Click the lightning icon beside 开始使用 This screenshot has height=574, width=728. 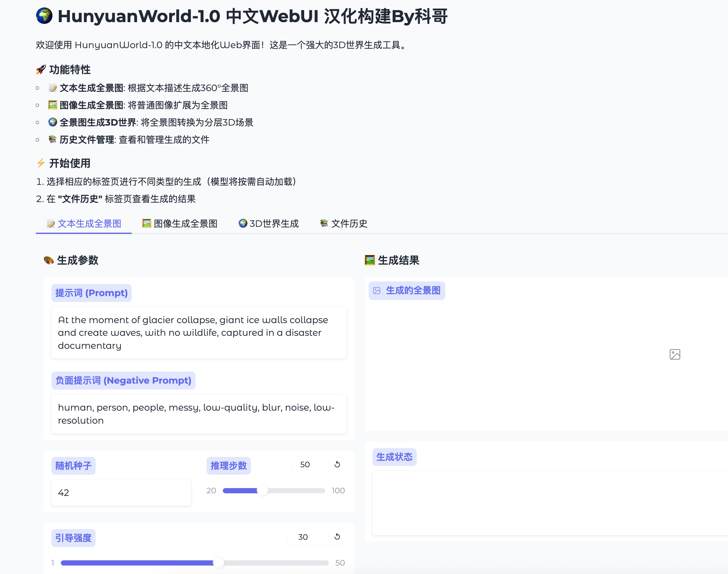(x=41, y=163)
